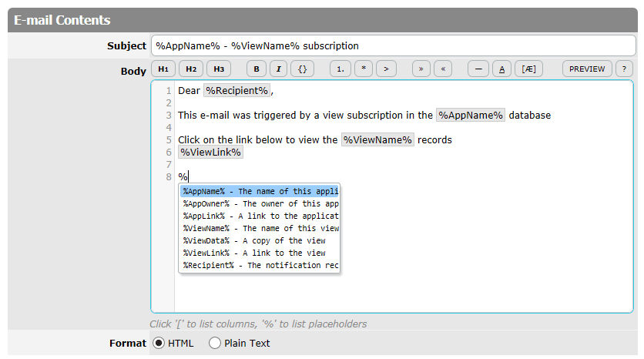644x359 pixels.
Task: Apply Heading 3 with the H3 button
Action: point(219,69)
